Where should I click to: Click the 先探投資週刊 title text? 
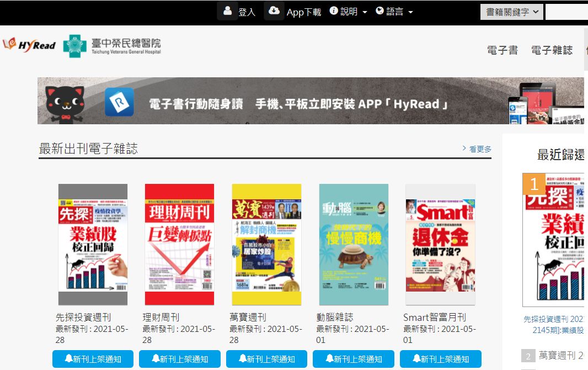tap(83, 318)
